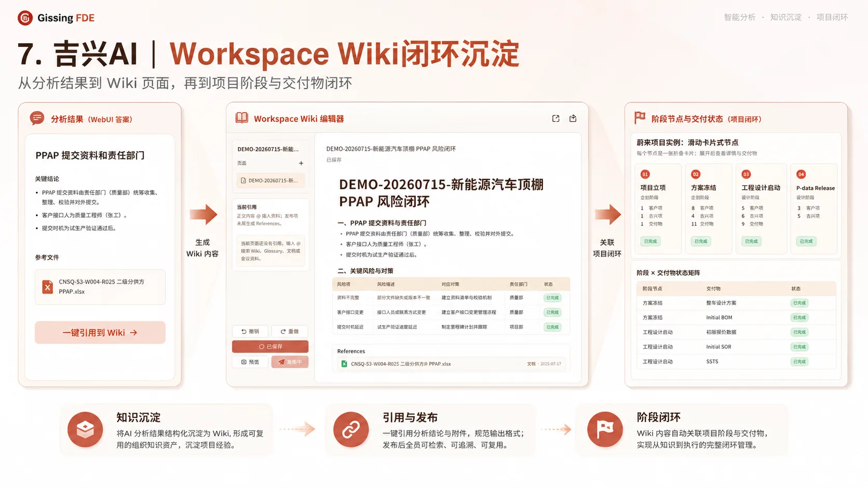The height and width of the screenshot is (489, 868).
Task: Click the 撤销 undo button
Action: (x=250, y=332)
